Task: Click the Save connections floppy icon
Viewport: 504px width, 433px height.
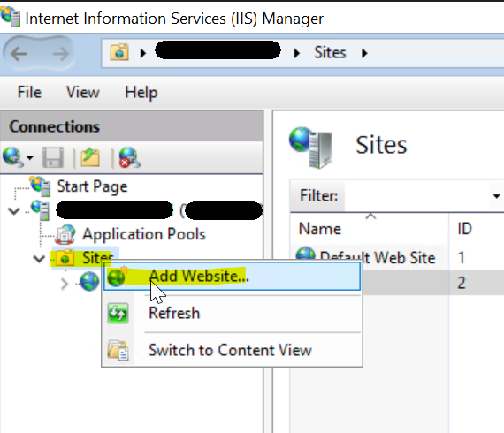Action: (x=53, y=157)
